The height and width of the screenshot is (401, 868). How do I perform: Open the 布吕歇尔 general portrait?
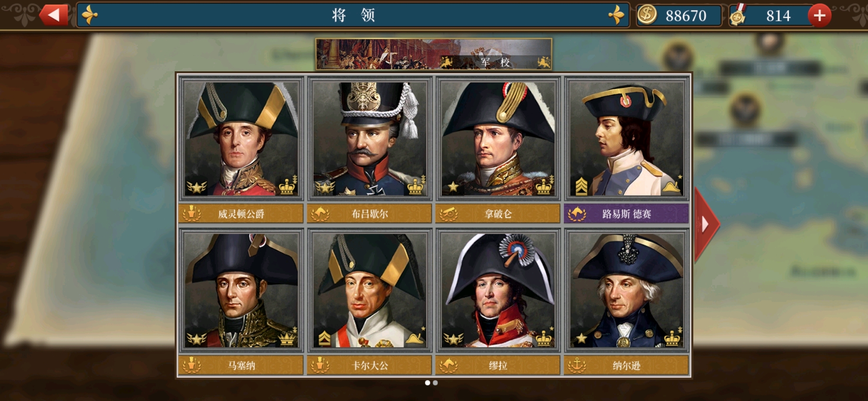click(x=369, y=139)
